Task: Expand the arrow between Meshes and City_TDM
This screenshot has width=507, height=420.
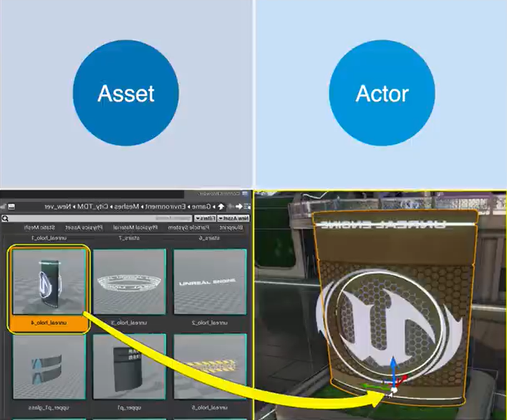Action: click(112, 206)
